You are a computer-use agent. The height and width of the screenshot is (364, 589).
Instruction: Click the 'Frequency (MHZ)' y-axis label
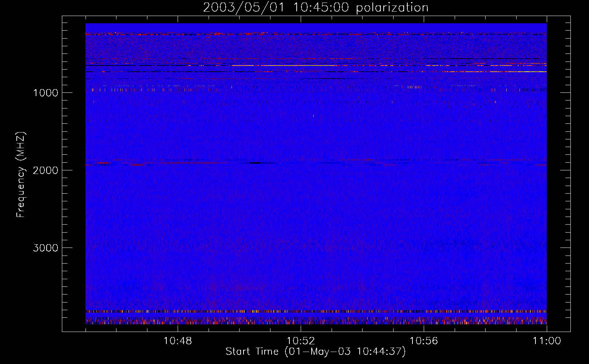(x=21, y=175)
